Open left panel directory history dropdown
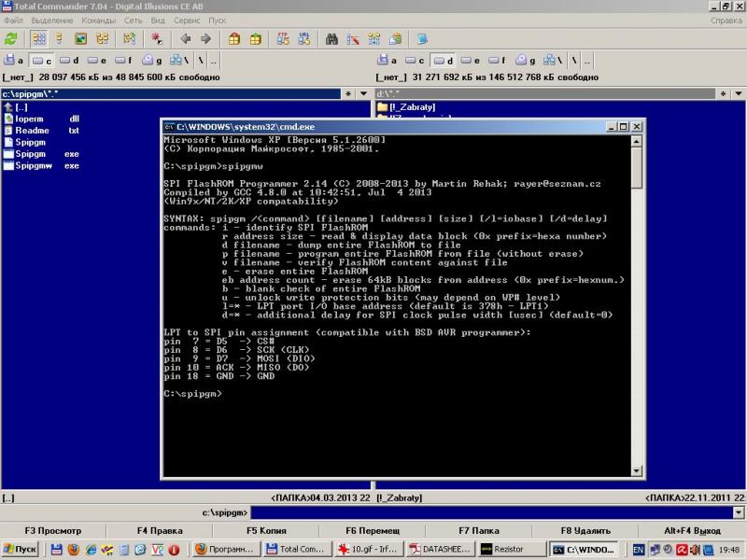This screenshot has width=747, height=560. pos(363,94)
